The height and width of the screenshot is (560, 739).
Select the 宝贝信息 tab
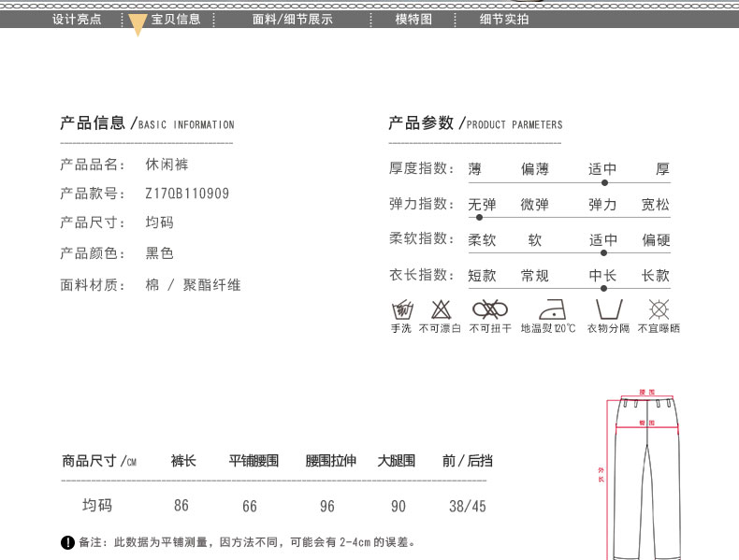pyautogui.click(x=176, y=19)
